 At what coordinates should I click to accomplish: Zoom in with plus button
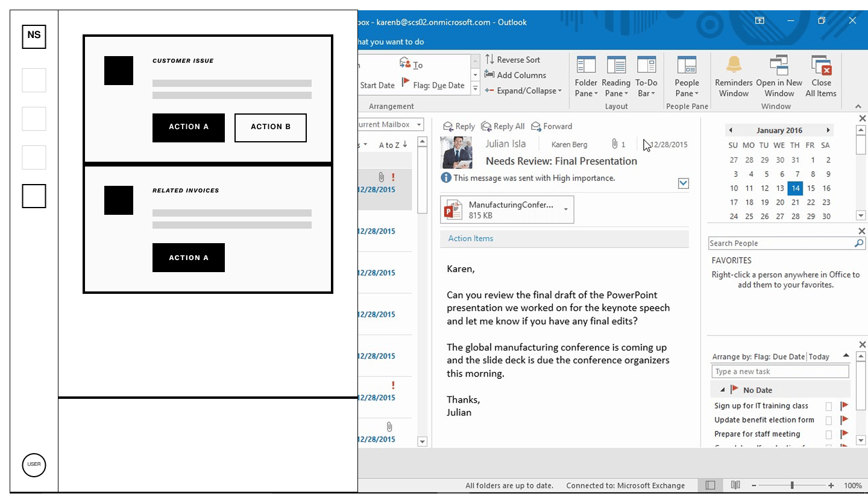click(x=831, y=485)
